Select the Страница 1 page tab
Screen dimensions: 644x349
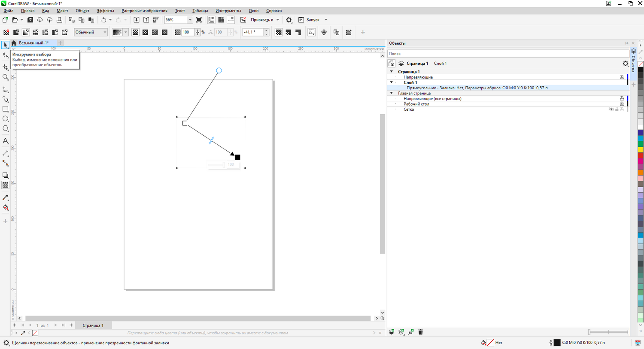[x=93, y=325]
